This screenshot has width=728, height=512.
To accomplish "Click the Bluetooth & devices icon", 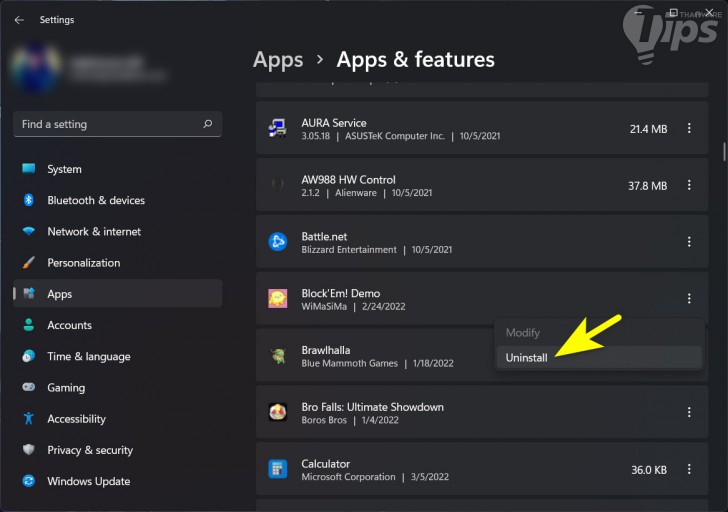I will point(29,200).
